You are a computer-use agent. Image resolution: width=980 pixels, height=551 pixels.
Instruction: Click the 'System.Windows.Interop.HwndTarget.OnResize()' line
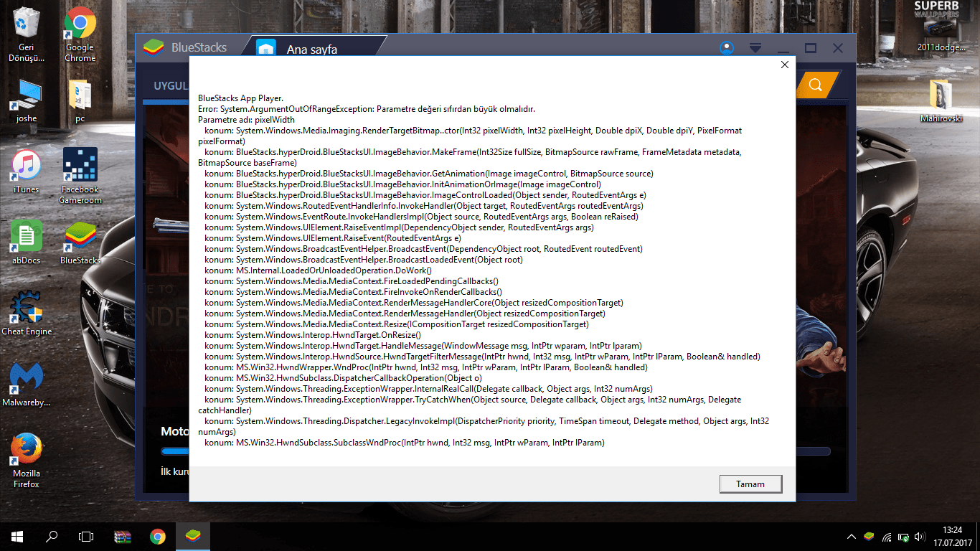click(313, 335)
